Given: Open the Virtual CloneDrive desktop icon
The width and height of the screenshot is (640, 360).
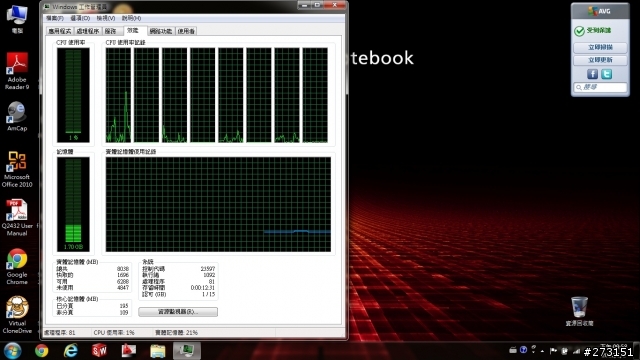Looking at the screenshot, I should coord(17,315).
